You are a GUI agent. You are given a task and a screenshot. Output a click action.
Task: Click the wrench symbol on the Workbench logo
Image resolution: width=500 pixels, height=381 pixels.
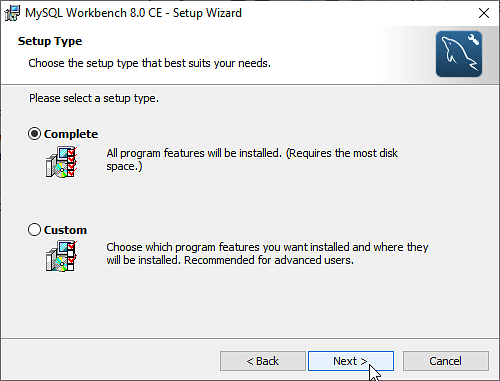tap(473, 39)
